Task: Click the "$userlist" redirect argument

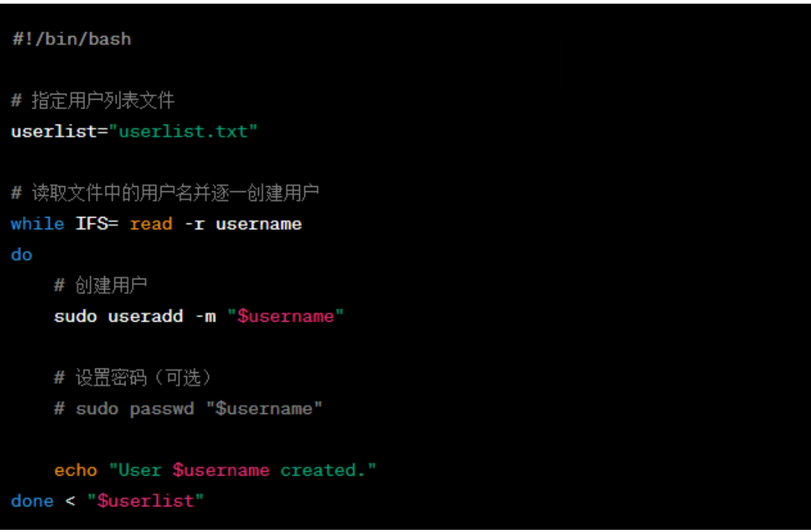Action: pyautogui.click(x=145, y=501)
